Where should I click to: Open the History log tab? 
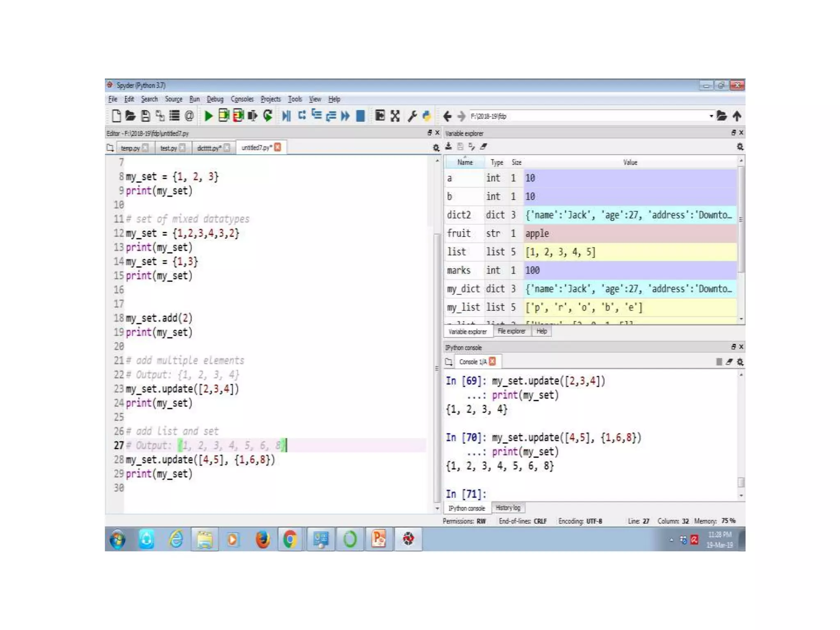pos(508,508)
